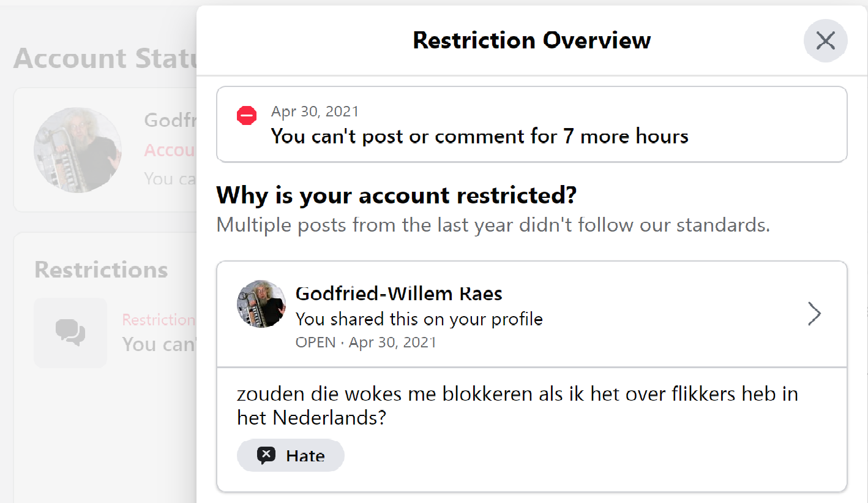The image size is (868, 503).
Task: Close the Restriction Overview dialog
Action: (825, 40)
